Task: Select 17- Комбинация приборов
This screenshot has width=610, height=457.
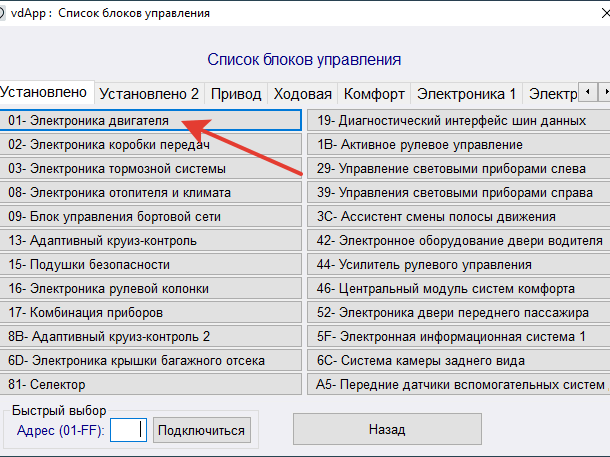Action: point(150,312)
